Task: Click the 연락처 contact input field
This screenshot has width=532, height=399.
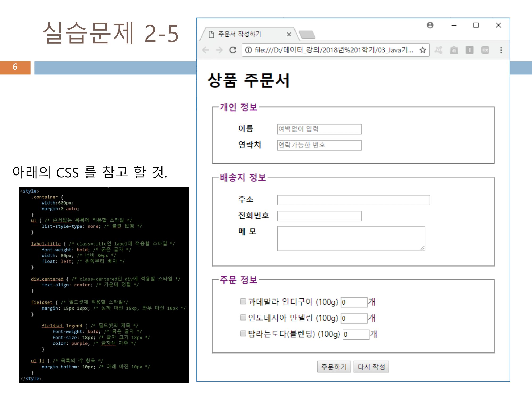Action: pyautogui.click(x=319, y=145)
